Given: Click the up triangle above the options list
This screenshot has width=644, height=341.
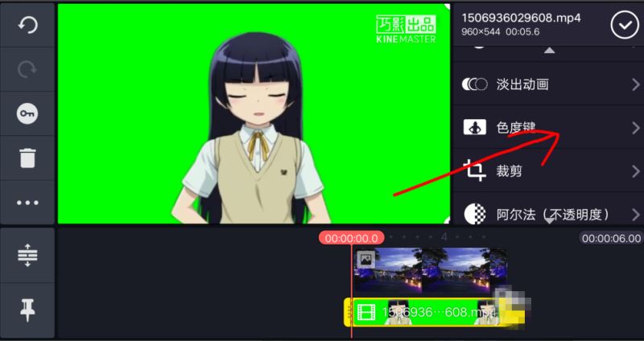Looking at the screenshot, I should pos(550,51).
